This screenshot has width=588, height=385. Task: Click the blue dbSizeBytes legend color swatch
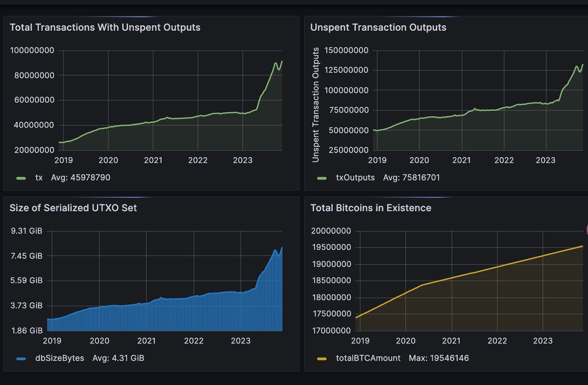point(21,359)
